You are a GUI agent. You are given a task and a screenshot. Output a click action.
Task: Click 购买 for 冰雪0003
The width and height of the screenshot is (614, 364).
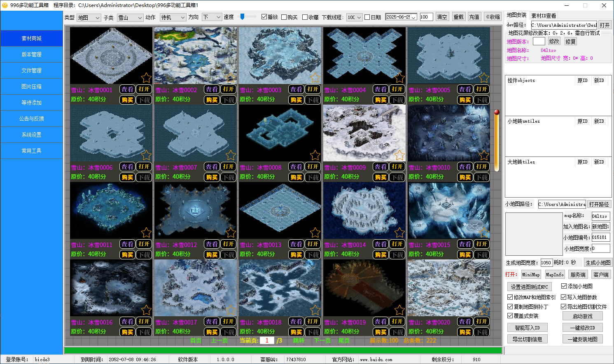pyautogui.click(x=296, y=100)
